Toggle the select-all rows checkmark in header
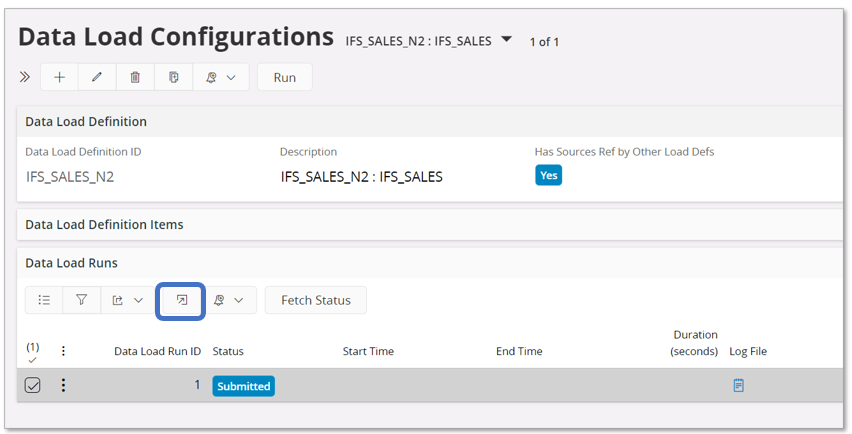This screenshot has width=852, height=434. (x=32, y=358)
